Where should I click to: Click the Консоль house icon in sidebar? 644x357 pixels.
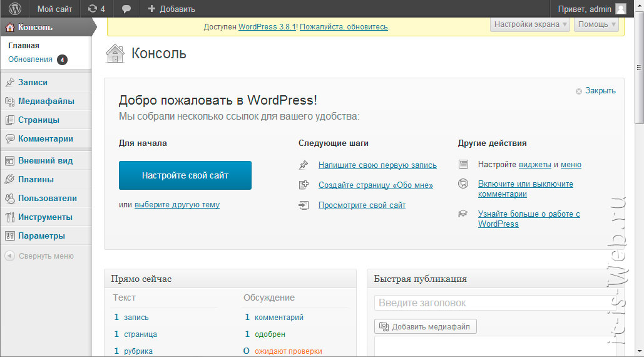point(10,28)
